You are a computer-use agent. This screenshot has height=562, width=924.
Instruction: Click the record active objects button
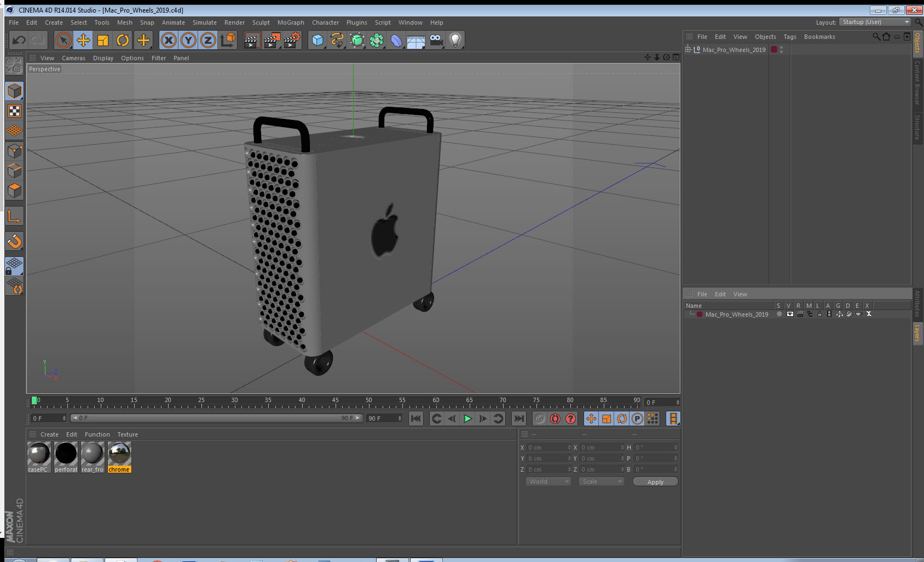[540, 418]
